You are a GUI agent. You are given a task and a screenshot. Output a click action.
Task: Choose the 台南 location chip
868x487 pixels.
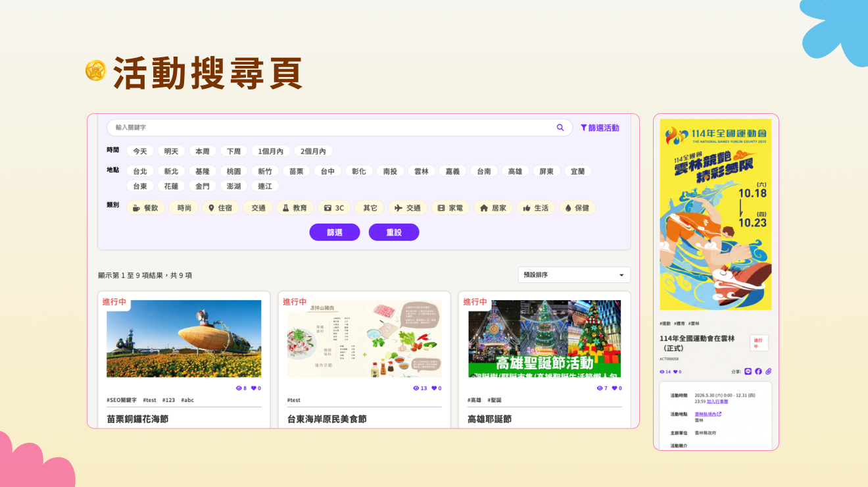coord(484,171)
